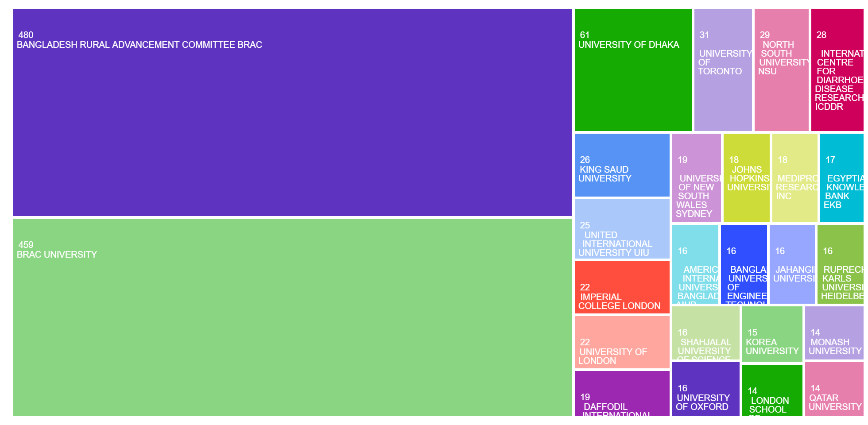Select the Ruprecht Karls University Heidelberg tile

pyautogui.click(x=840, y=264)
